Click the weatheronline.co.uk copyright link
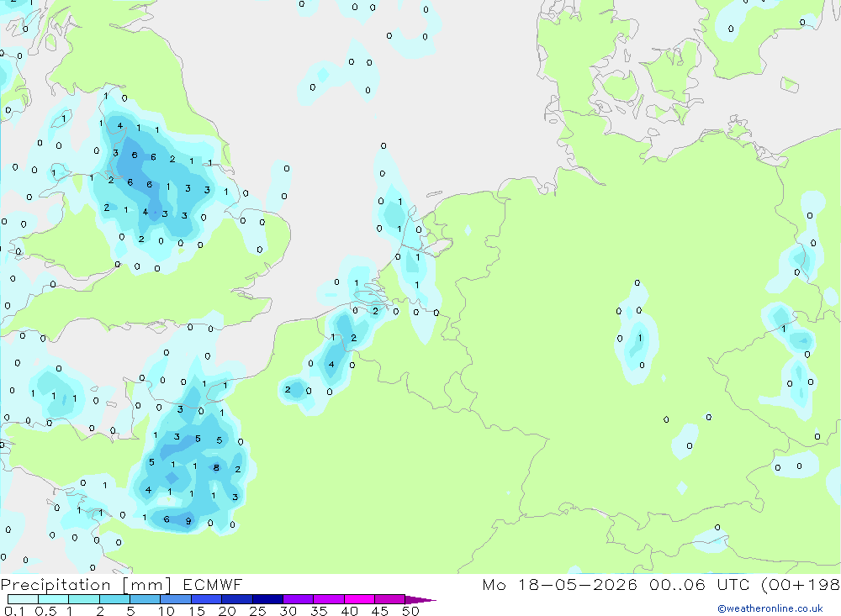 tap(770, 608)
